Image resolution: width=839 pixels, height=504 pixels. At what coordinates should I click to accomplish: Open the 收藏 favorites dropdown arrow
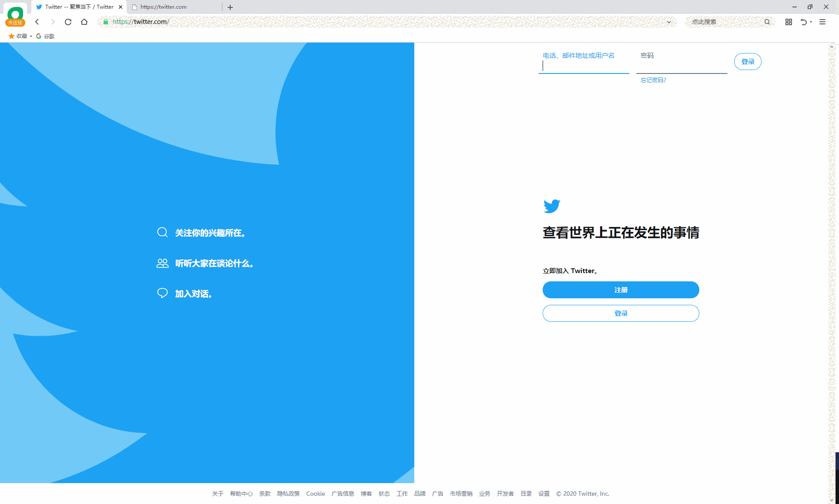click(30, 36)
